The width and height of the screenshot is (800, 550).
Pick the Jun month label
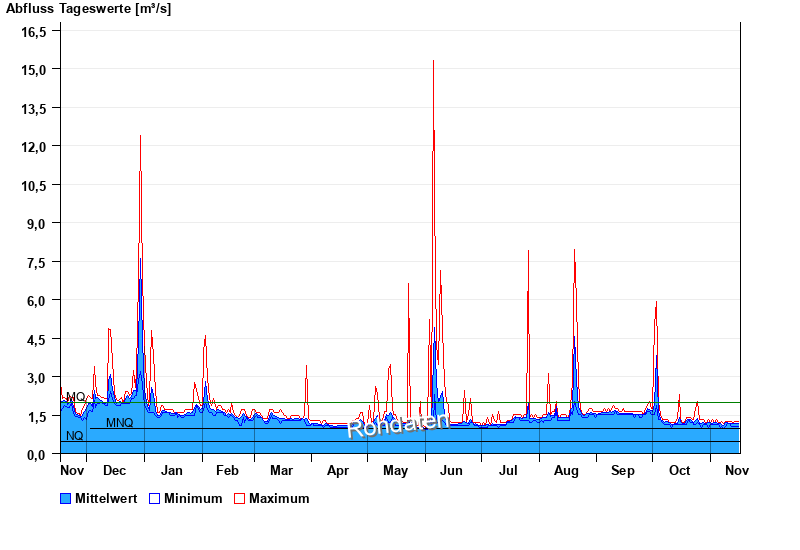(452, 470)
